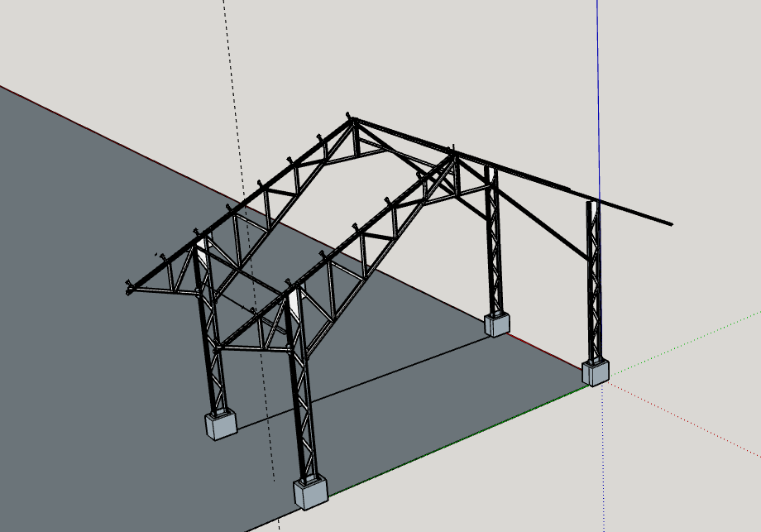The width and height of the screenshot is (761, 532).
Task: Click the front-most concrete footing block
Action: (311, 493)
